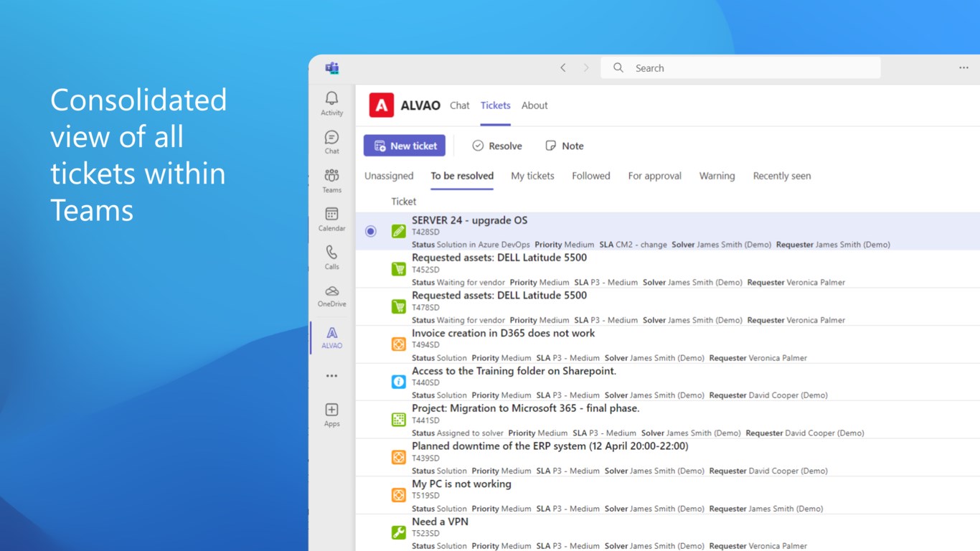Viewport: 980px width, 551px height.
Task: Select the To be resolved view
Action: click(x=462, y=176)
